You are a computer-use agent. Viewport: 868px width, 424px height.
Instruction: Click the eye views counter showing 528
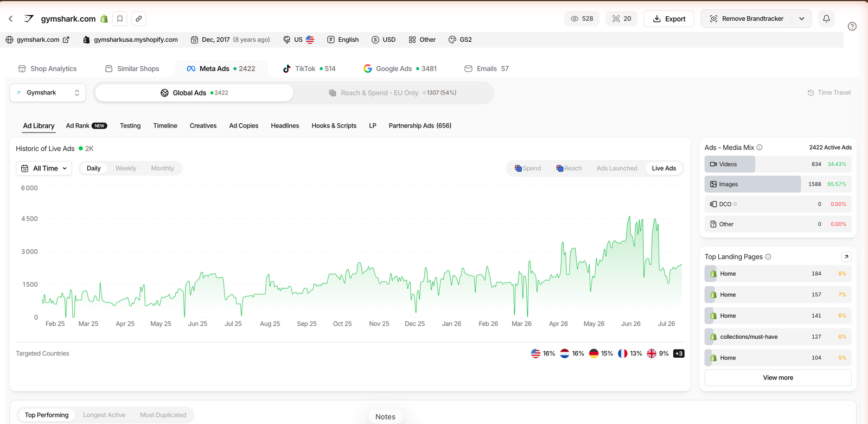(x=582, y=18)
